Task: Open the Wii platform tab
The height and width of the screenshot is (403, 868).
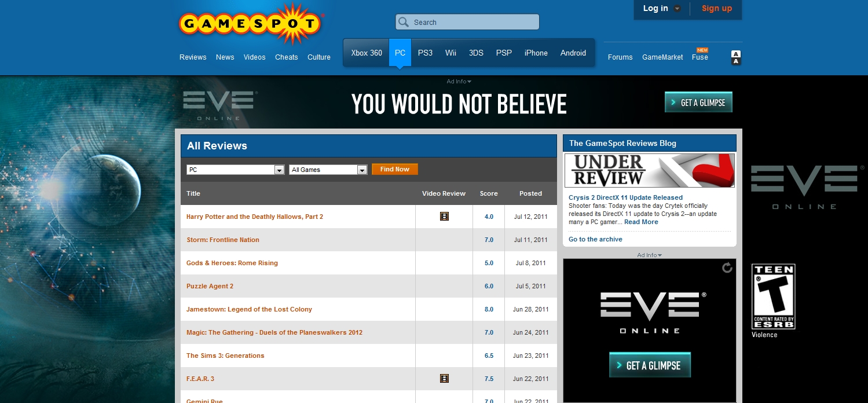Action: pyautogui.click(x=451, y=53)
